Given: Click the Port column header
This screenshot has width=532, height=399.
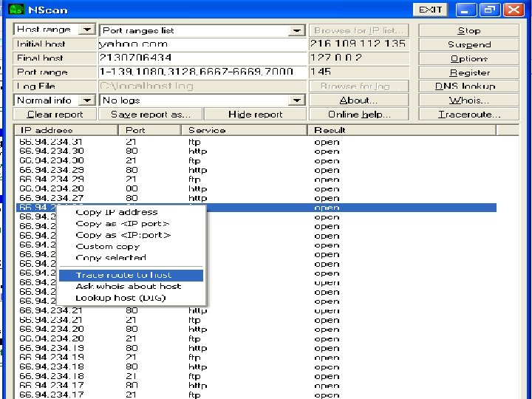Looking at the screenshot, I should (149, 130).
